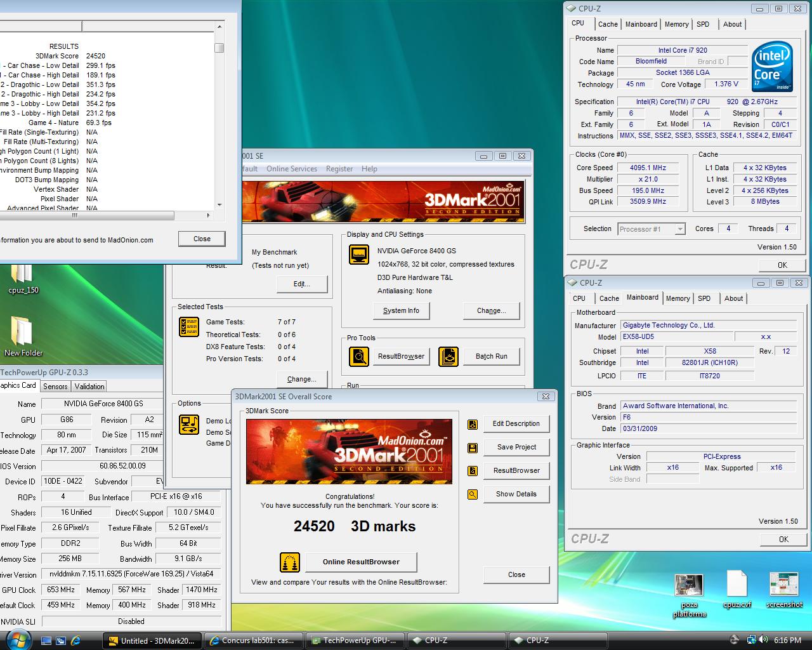The height and width of the screenshot is (650, 812).
Task: Launch Internet Explorer from quick launch
Action: 75,640
